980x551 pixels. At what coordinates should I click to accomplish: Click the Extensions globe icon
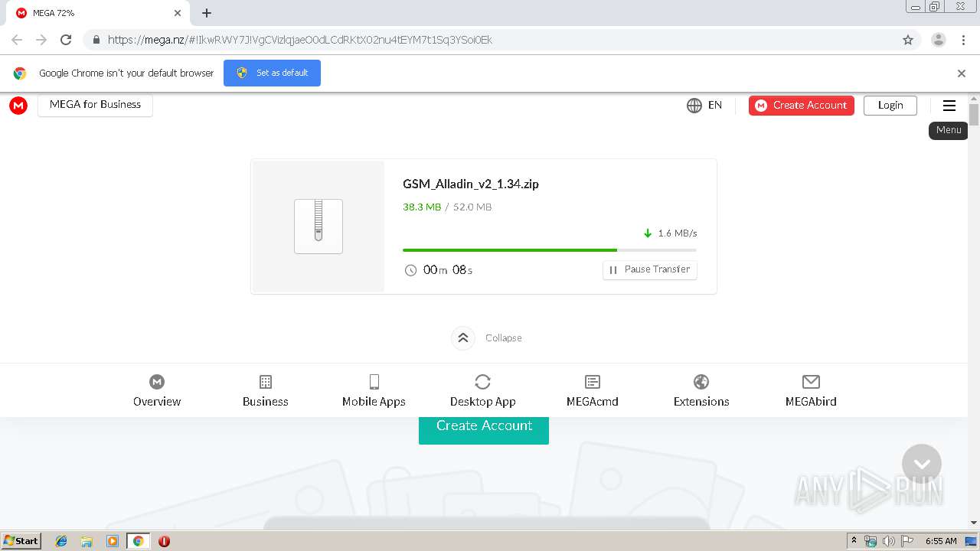[x=701, y=382]
